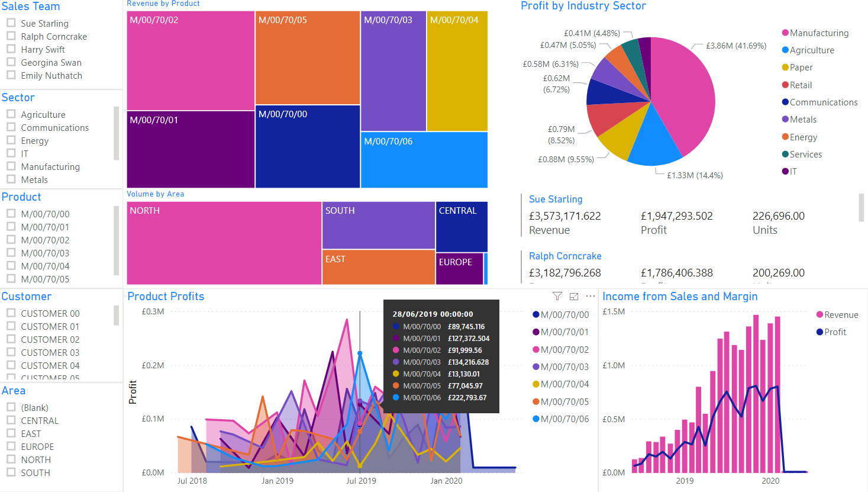
Task: Click the Paper legend color dot
Action: pyautogui.click(x=785, y=67)
